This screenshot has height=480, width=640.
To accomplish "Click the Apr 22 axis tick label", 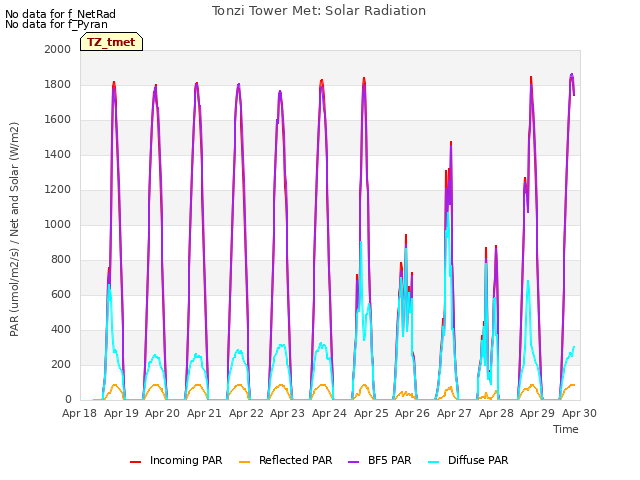I will [x=246, y=413].
